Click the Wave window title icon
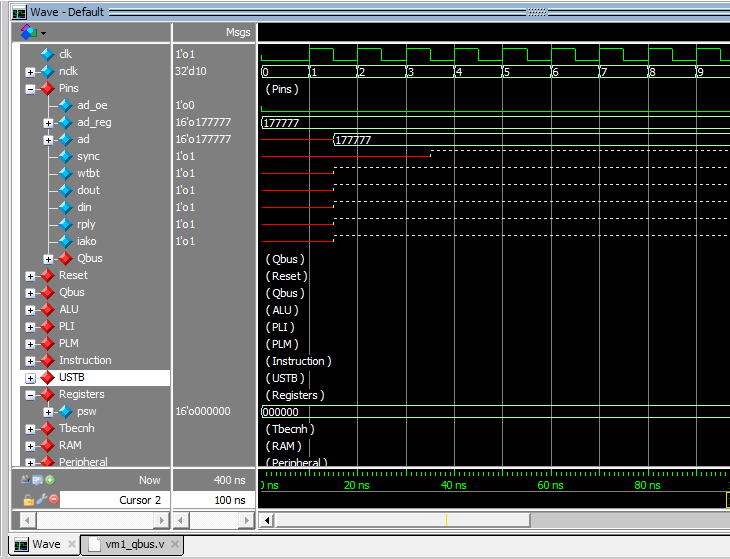Image resolution: width=730 pixels, height=559 pixels. [x=19, y=12]
